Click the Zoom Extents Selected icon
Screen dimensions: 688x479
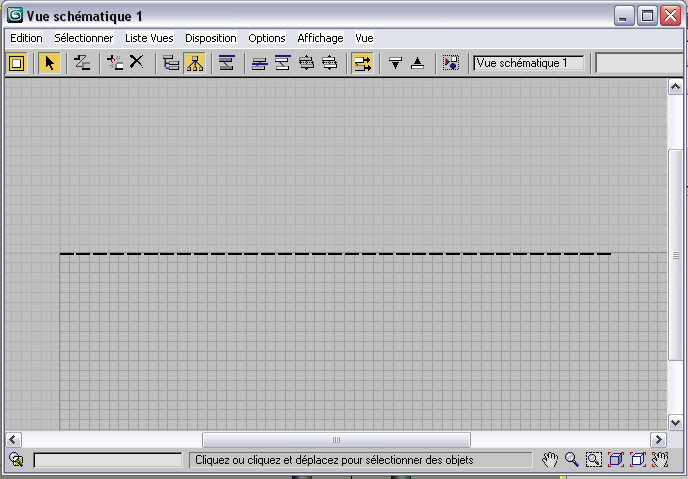pyautogui.click(x=638, y=459)
